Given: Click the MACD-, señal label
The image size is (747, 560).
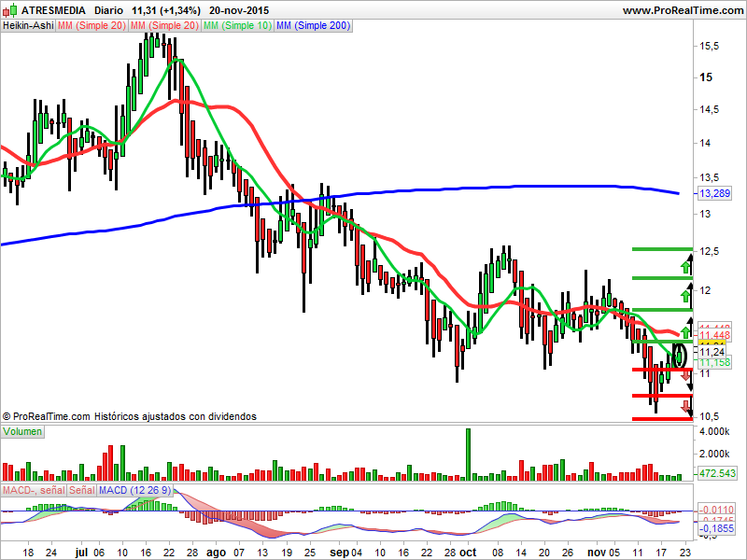Looking at the screenshot, I should (x=34, y=490).
